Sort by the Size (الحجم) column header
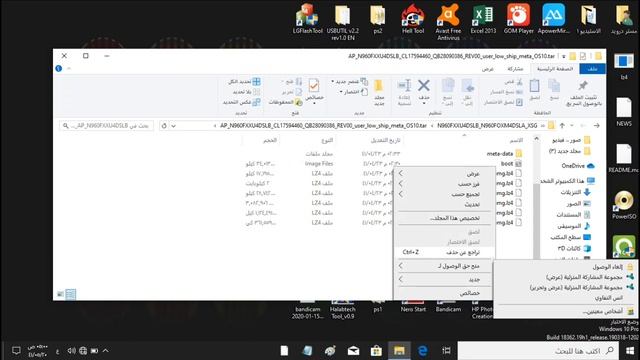Image resolution: width=640 pixels, height=360 pixels. coord(269,140)
